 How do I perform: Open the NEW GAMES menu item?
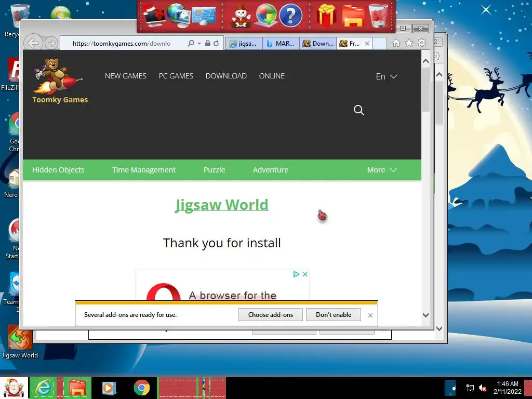[x=126, y=76]
